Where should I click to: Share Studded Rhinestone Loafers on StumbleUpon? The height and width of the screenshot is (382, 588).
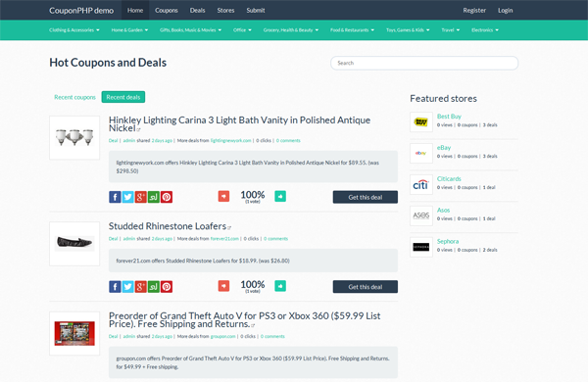coord(154,286)
